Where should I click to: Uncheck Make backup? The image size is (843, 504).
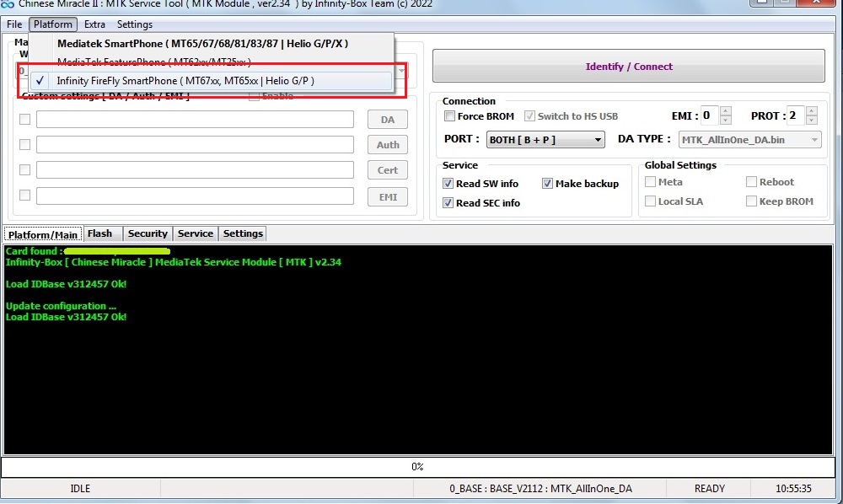pos(547,184)
